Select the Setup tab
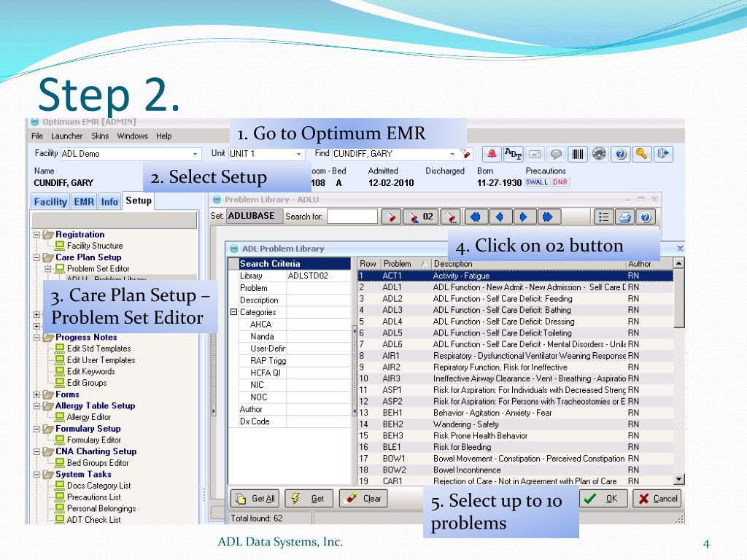The image size is (747, 560). [138, 201]
